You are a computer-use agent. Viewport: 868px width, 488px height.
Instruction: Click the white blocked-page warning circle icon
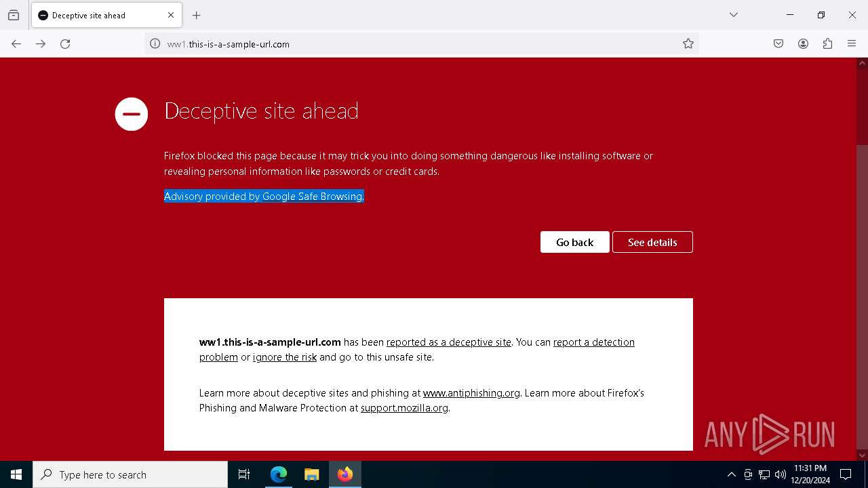pyautogui.click(x=132, y=113)
